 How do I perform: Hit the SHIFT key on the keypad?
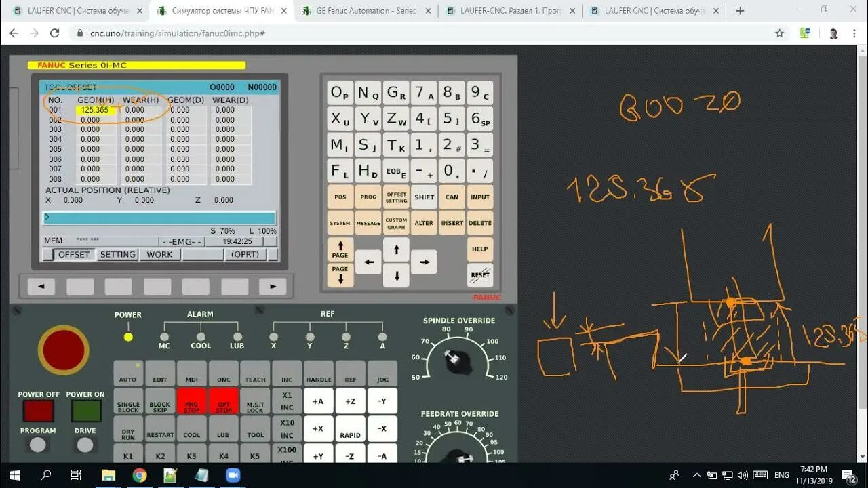click(x=425, y=197)
